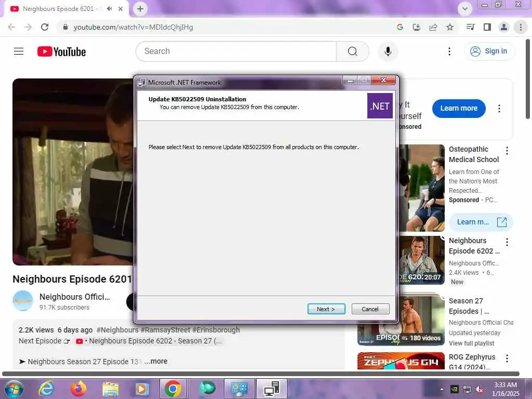
Task: Go forward in Chrome
Action: coord(28,27)
